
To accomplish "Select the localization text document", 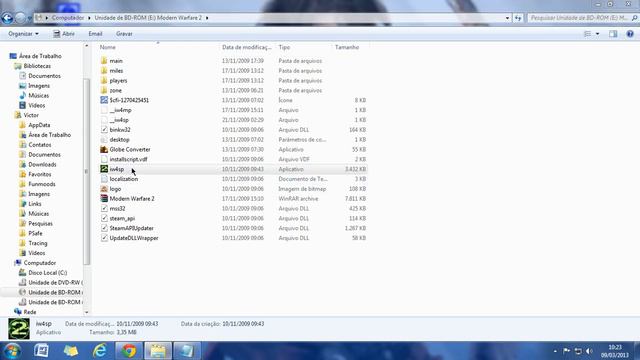I will (x=124, y=179).
